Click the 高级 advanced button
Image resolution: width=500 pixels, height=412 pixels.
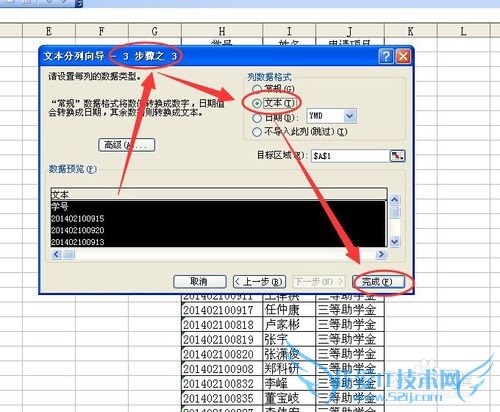point(127,145)
